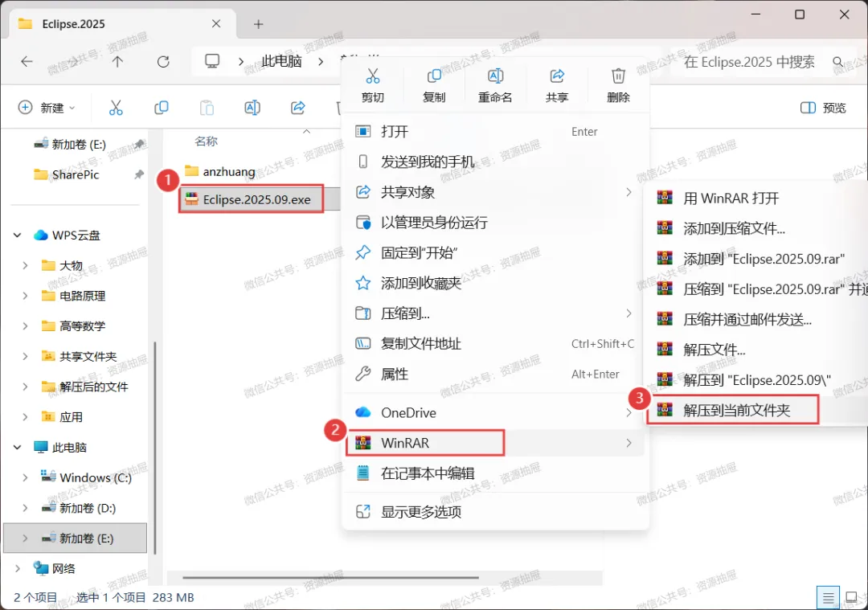This screenshot has height=610, width=868.
Task: Toggle the 预览 preview pane button
Action: [x=823, y=108]
